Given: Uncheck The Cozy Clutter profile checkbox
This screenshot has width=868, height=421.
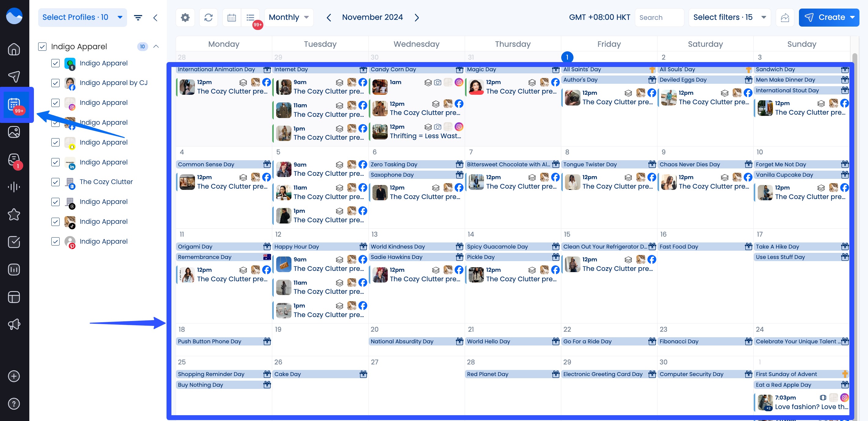Looking at the screenshot, I should point(56,182).
